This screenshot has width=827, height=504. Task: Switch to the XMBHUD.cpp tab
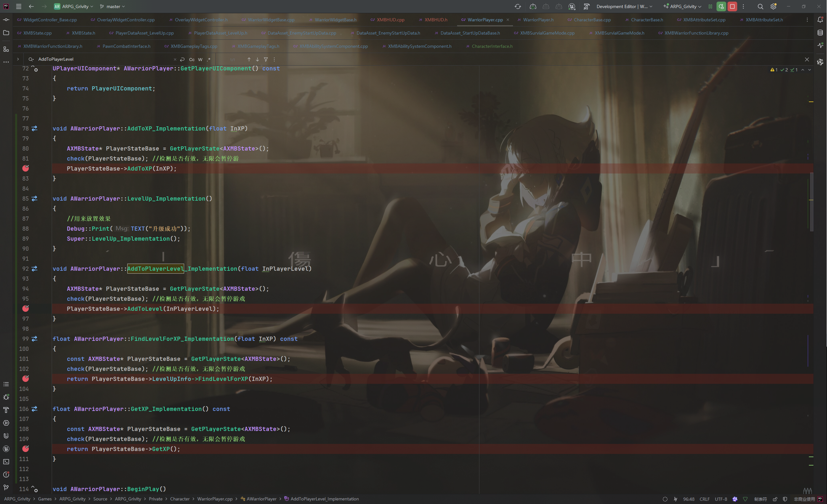click(x=388, y=20)
